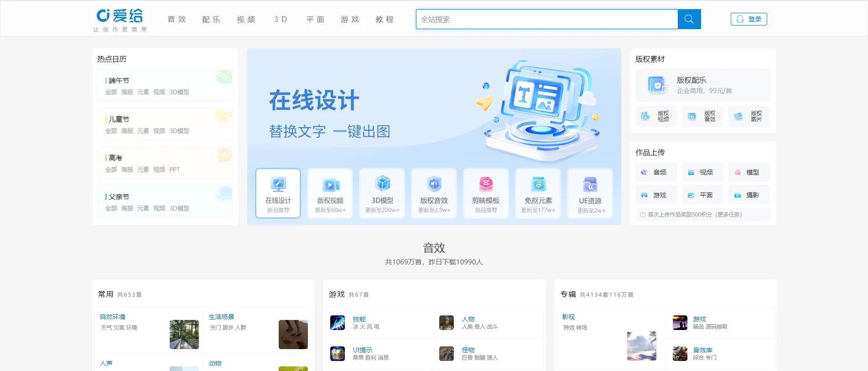
Task: Click the 生活场景 footsteps thumbnail
Action: pyautogui.click(x=293, y=335)
